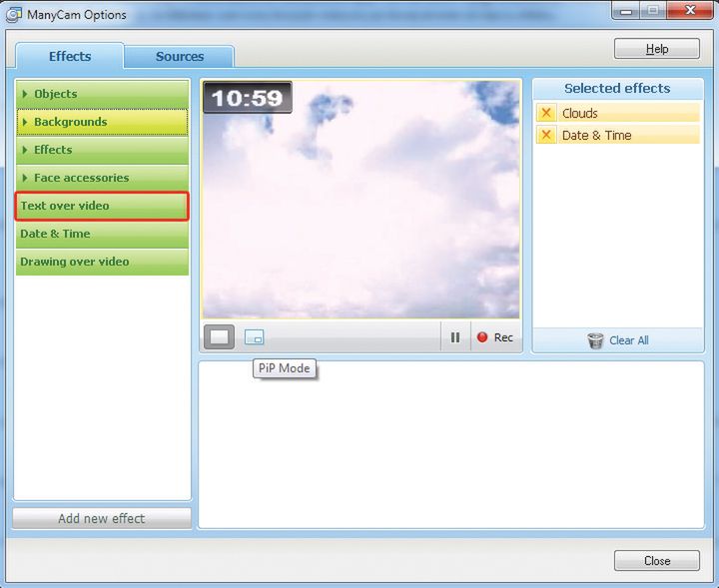
Task: Click Add new effect
Action: coord(102,518)
